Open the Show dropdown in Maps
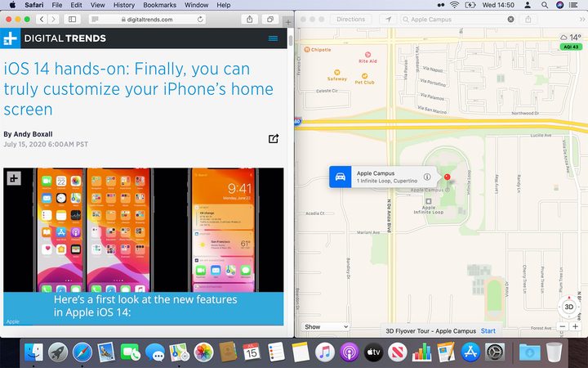 325,326
